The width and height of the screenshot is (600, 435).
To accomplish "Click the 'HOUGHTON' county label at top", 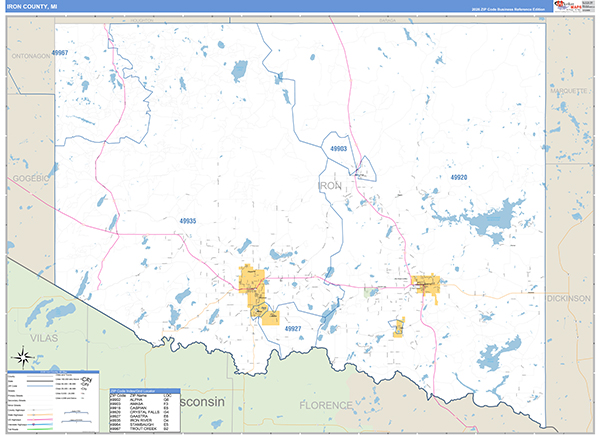I will pos(142,20).
